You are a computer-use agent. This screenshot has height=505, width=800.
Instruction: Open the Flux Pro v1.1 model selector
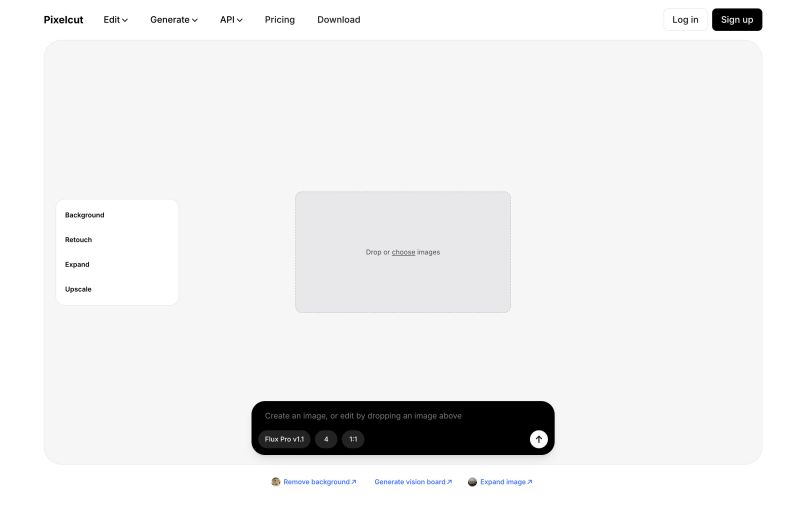point(284,439)
